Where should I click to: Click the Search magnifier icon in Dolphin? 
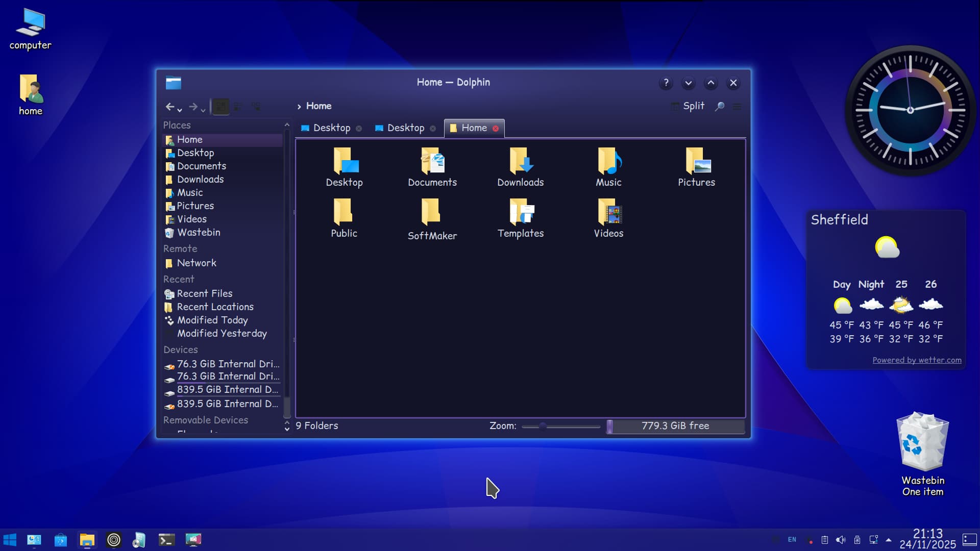[720, 107]
